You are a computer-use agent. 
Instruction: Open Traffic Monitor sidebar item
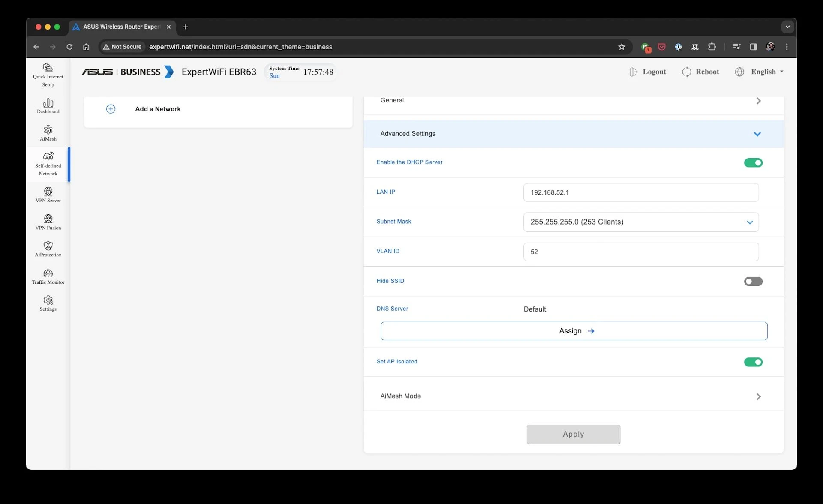[x=48, y=276]
